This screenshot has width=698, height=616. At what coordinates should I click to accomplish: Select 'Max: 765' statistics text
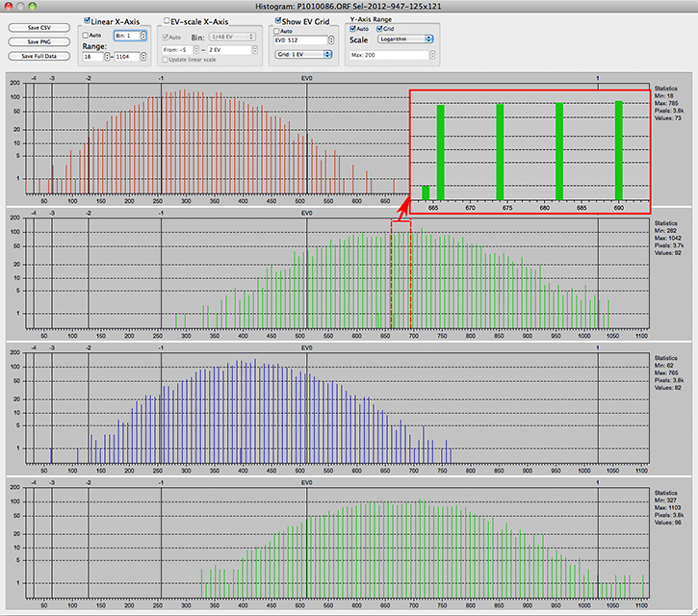(x=666, y=373)
